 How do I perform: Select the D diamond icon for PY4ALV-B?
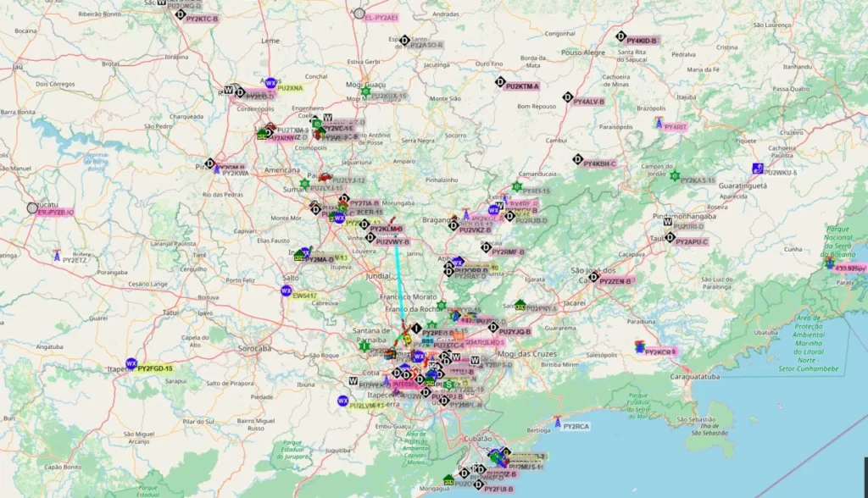pos(568,97)
